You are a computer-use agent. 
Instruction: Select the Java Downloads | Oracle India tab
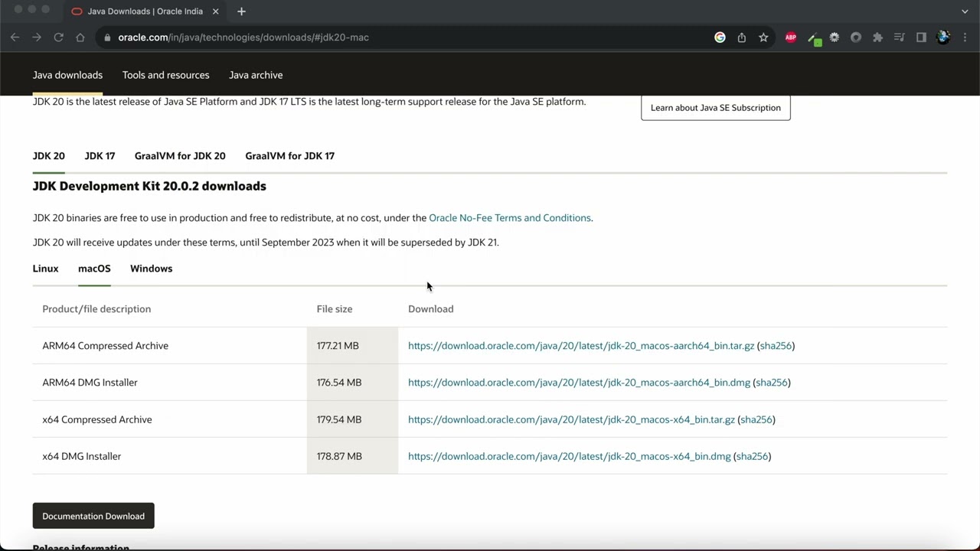(145, 11)
